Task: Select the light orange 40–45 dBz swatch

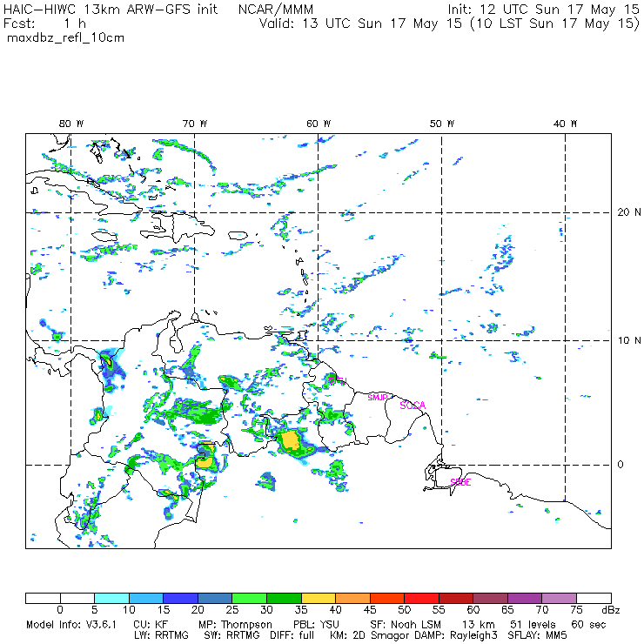Action: click(352, 598)
